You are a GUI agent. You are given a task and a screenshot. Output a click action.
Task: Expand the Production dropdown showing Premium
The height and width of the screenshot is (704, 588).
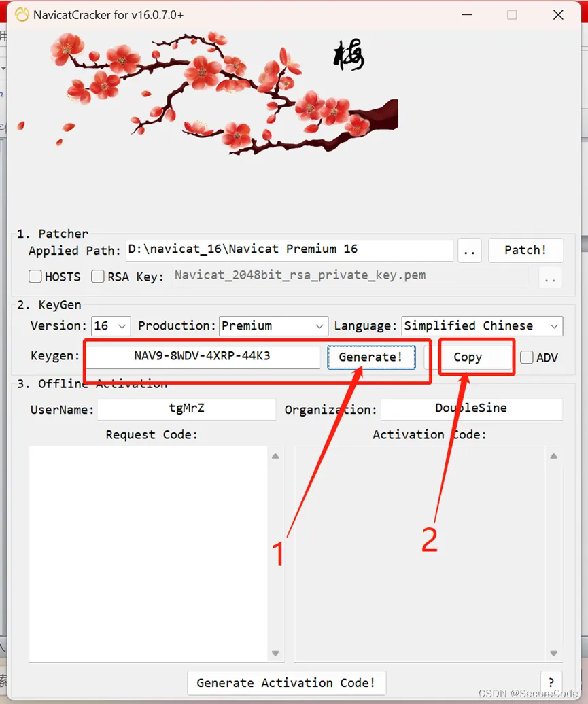[273, 326]
